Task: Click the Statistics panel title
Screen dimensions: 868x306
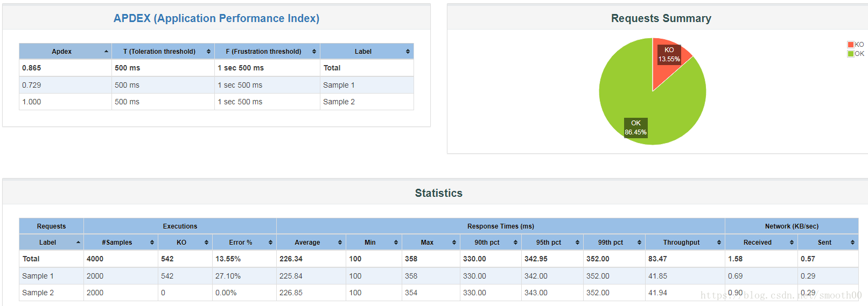Action: (x=439, y=193)
